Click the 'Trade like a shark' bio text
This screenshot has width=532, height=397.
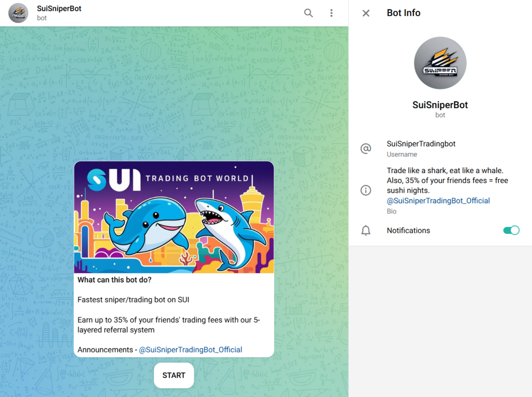(x=447, y=180)
